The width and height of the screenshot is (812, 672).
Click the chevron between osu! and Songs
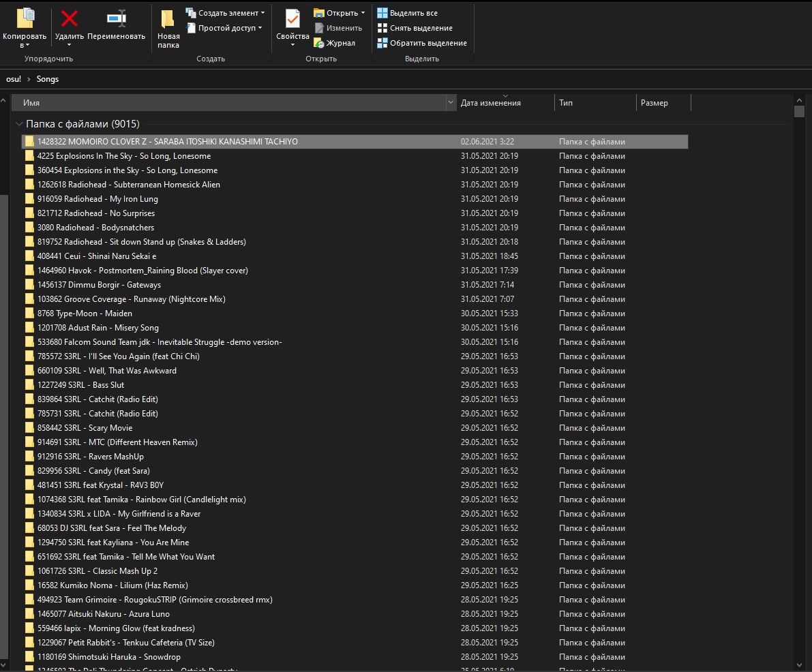29,79
